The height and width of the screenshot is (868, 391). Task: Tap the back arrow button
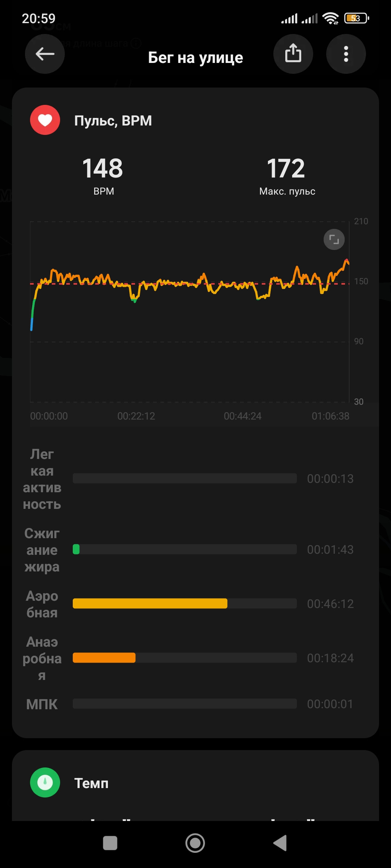[45, 54]
